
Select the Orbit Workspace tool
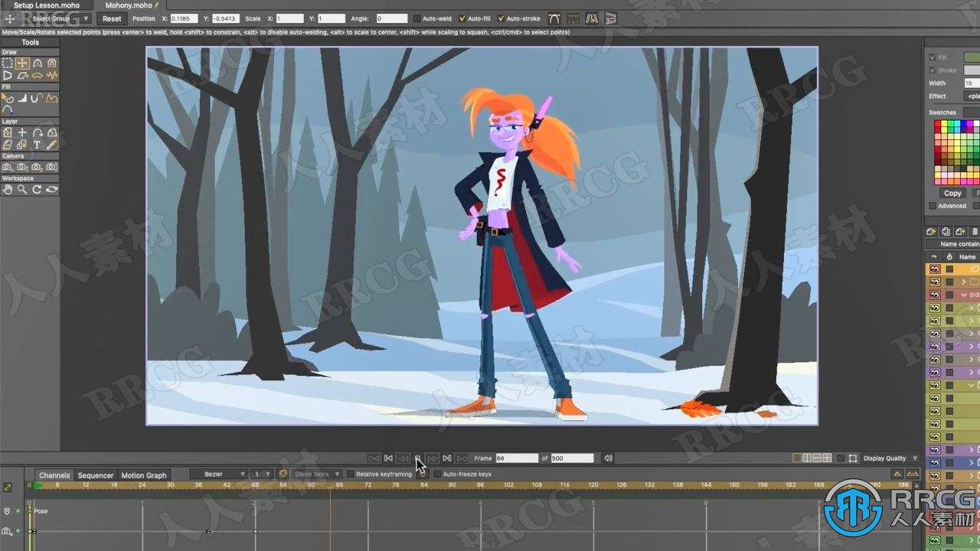point(51,189)
